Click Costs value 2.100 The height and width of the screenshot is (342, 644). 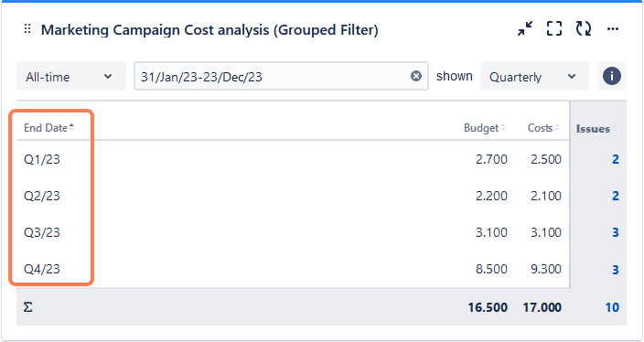pos(546,196)
